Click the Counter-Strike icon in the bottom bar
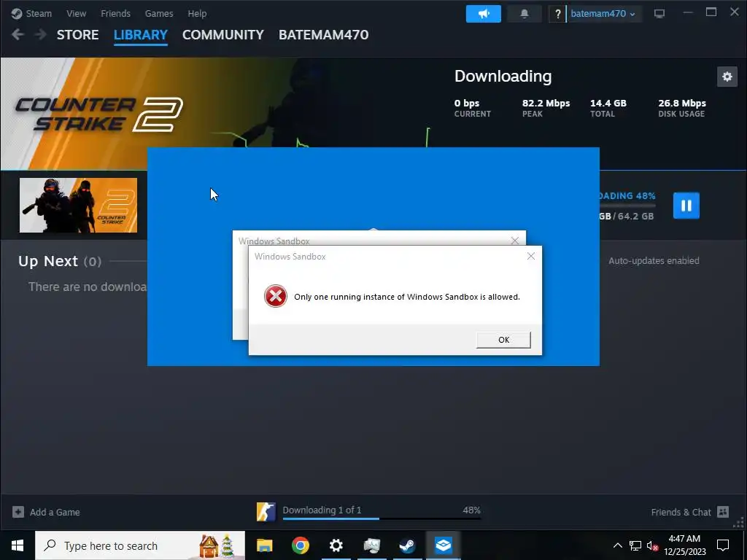Screen dimensions: 747x560 click(x=266, y=512)
